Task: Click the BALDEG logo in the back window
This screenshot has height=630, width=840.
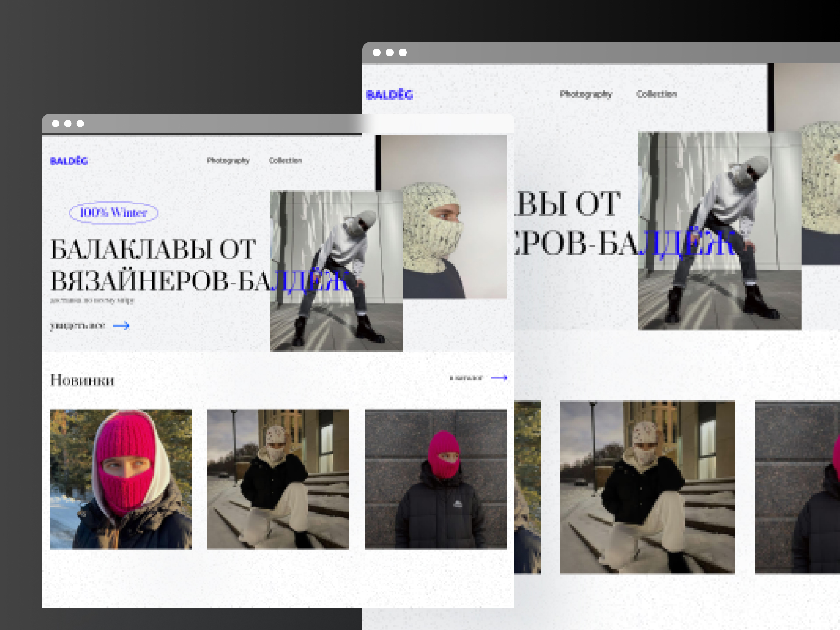Action: 389,94
